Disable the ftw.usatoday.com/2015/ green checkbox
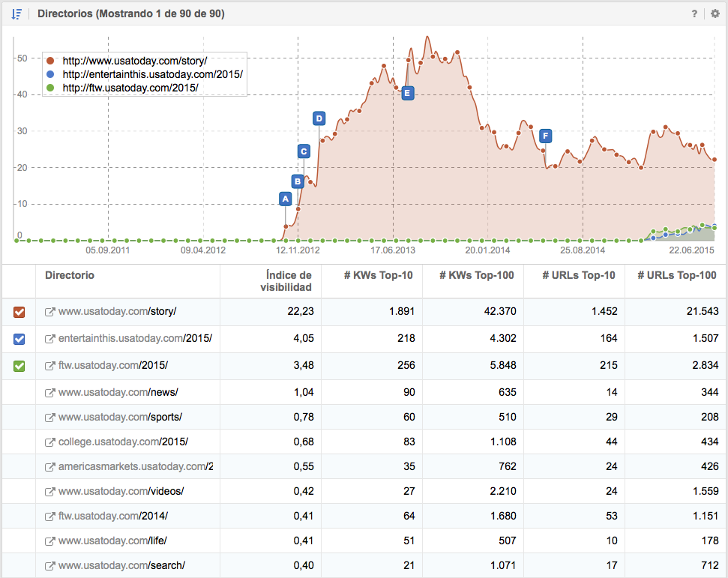728x578 pixels. pos(19,366)
